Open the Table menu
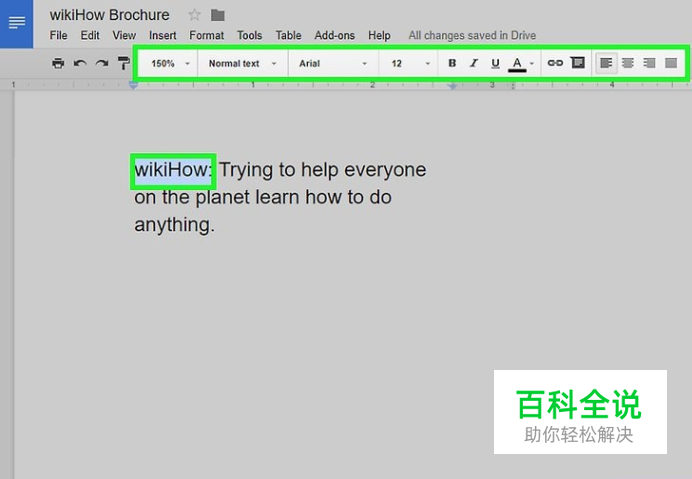This screenshot has height=479, width=692. click(288, 35)
